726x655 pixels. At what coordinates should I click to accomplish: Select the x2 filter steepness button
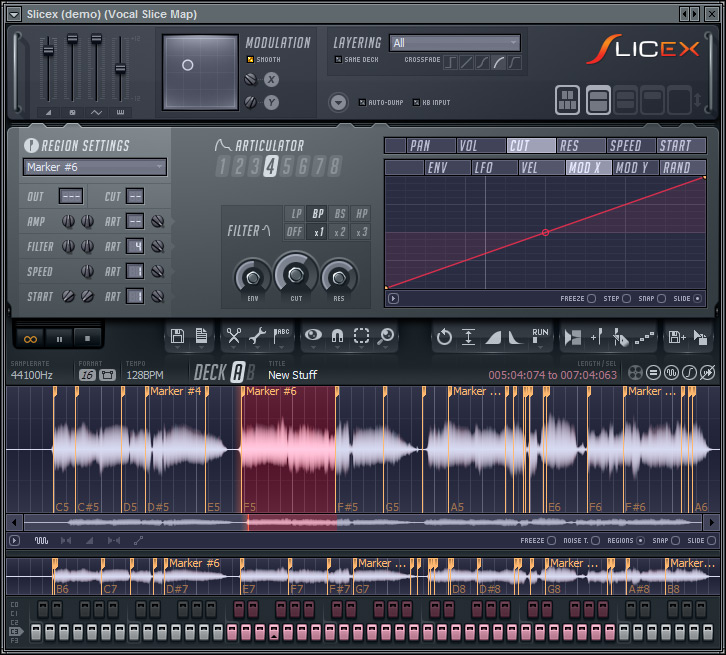click(x=339, y=232)
